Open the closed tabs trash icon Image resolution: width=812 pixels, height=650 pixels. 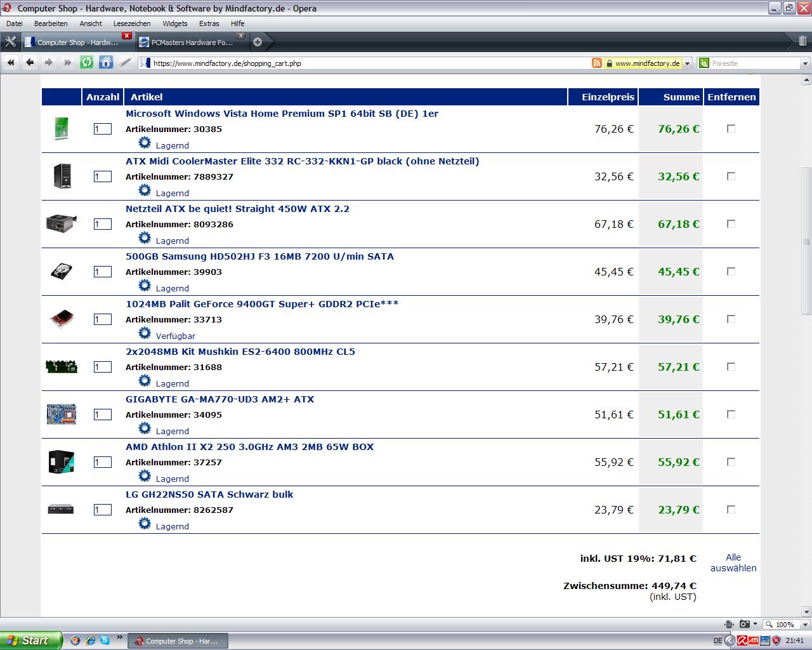(802, 41)
